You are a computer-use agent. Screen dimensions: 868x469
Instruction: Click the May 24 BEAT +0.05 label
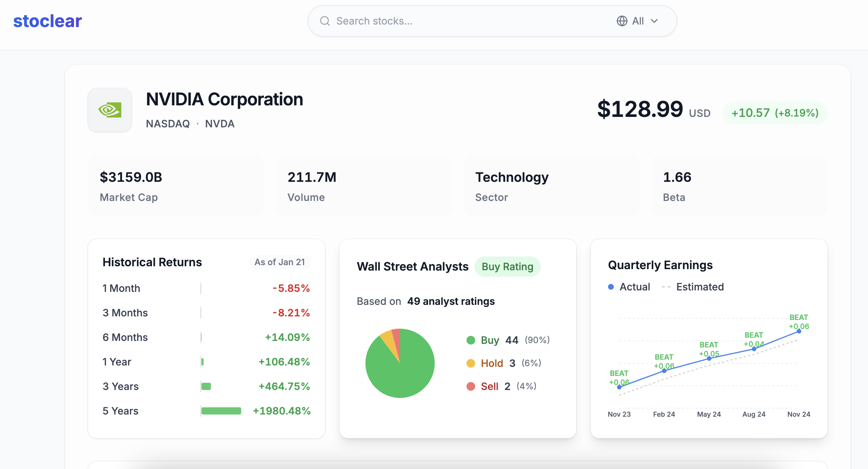(x=709, y=349)
